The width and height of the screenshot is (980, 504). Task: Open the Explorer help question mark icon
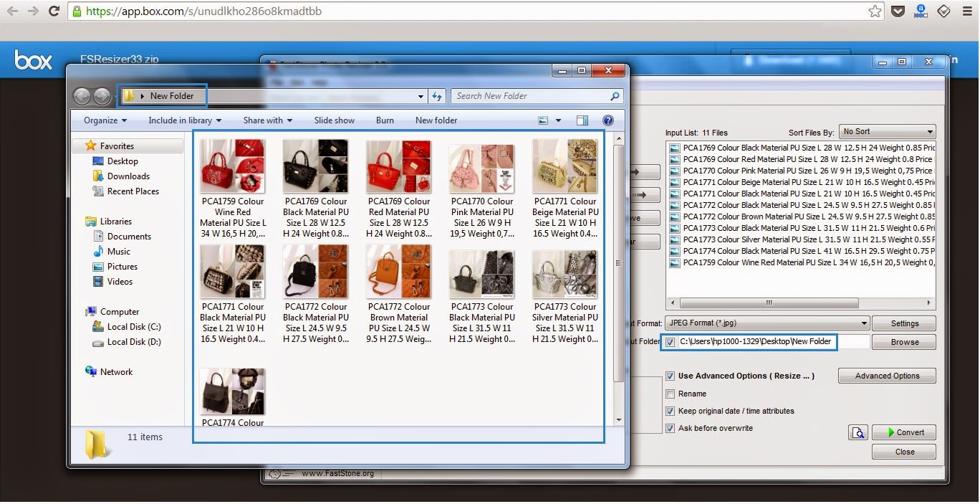coord(608,120)
